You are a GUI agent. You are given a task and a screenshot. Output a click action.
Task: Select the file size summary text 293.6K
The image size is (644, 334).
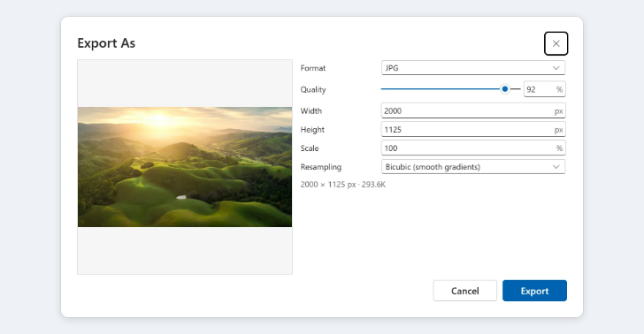373,185
